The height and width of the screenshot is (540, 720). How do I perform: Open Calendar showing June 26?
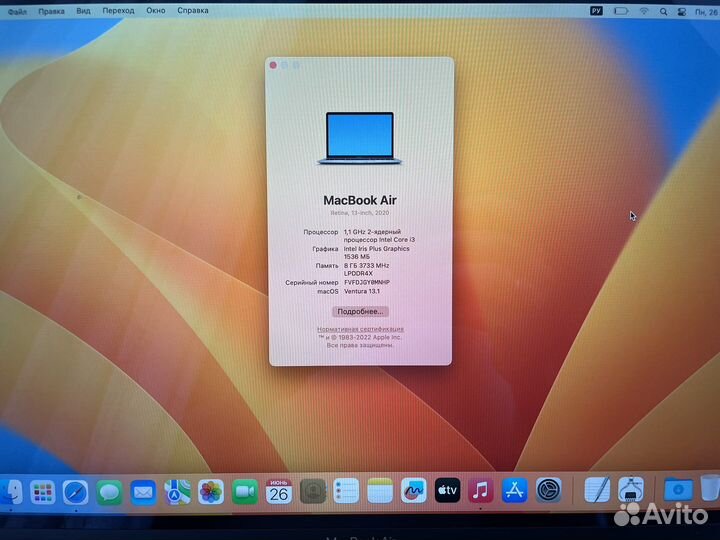(279, 492)
